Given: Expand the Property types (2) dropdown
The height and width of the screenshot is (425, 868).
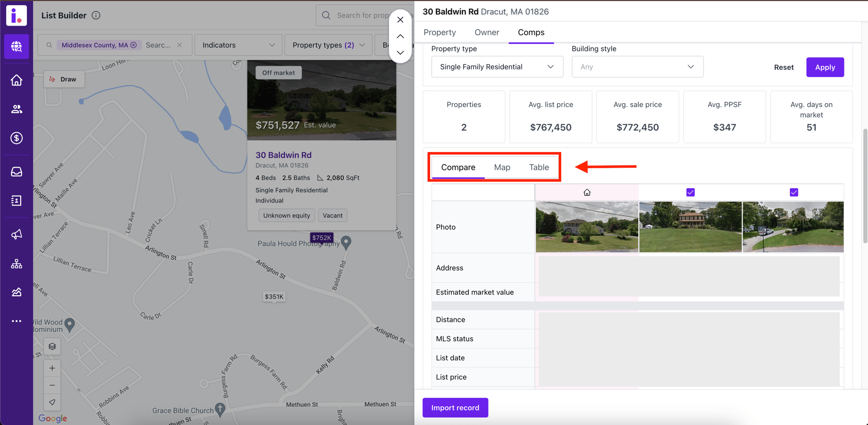Looking at the screenshot, I should click(328, 45).
